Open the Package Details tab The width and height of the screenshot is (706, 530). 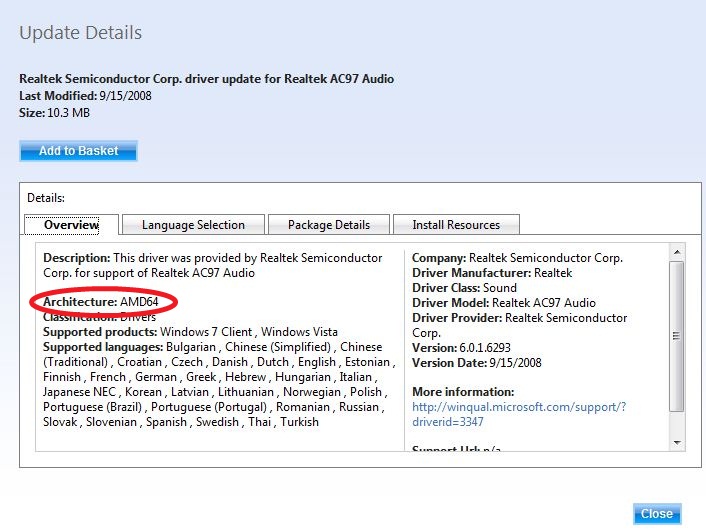tap(329, 225)
